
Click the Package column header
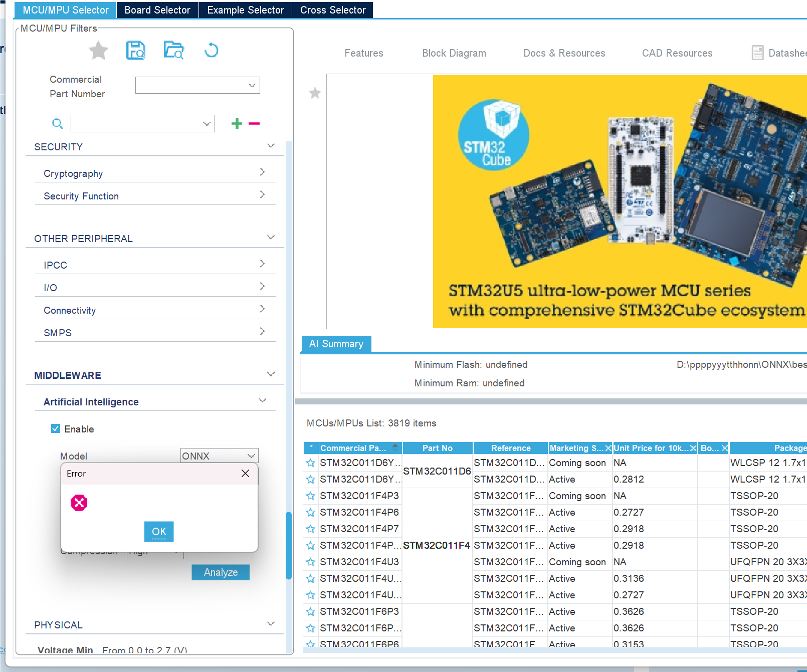coord(768,448)
